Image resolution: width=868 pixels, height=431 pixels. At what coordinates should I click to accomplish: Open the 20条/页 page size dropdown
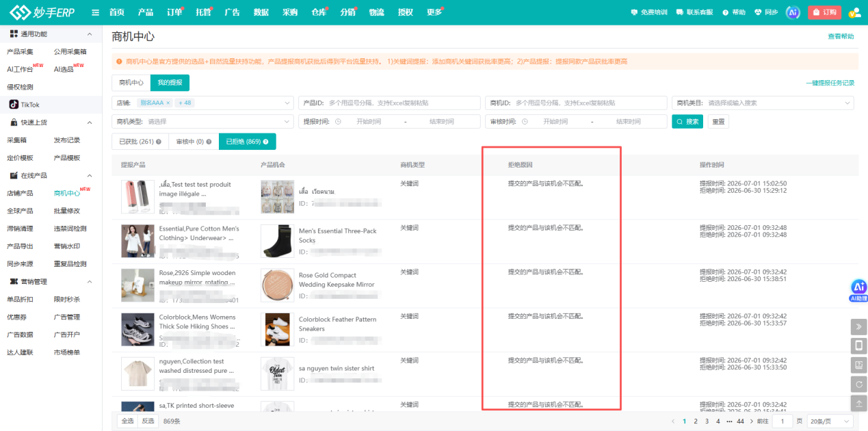(829, 421)
